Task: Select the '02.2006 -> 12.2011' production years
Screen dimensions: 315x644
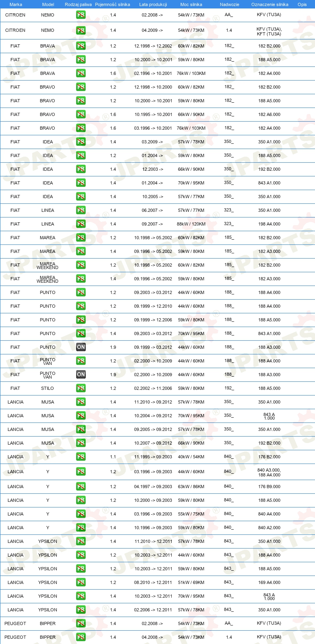Action: pos(153,610)
